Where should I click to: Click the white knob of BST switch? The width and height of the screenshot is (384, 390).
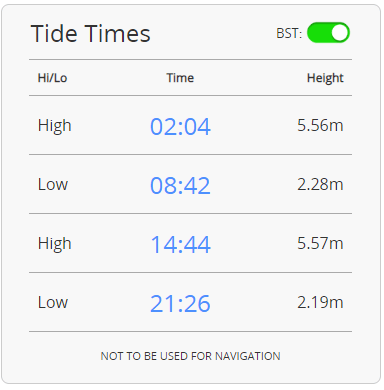pos(339,33)
